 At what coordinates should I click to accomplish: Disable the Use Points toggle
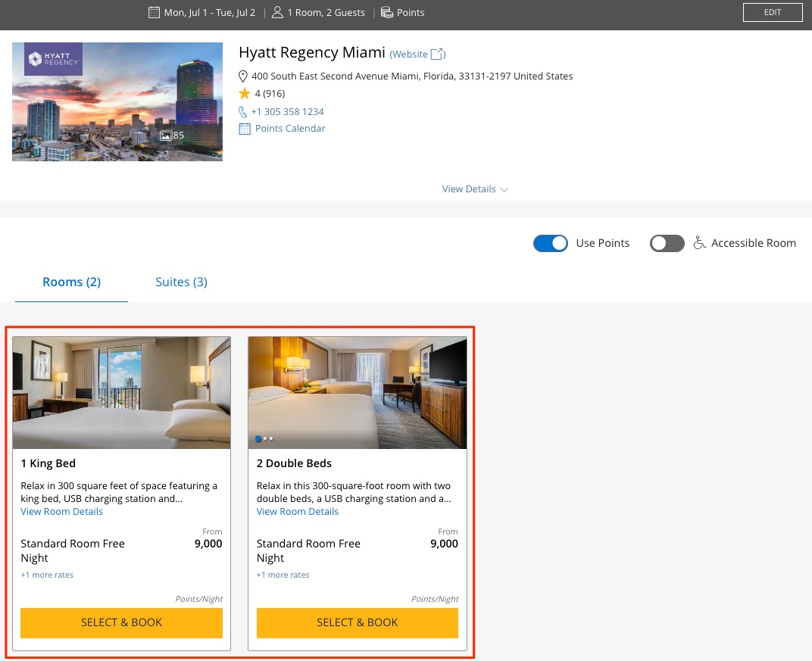(551, 243)
